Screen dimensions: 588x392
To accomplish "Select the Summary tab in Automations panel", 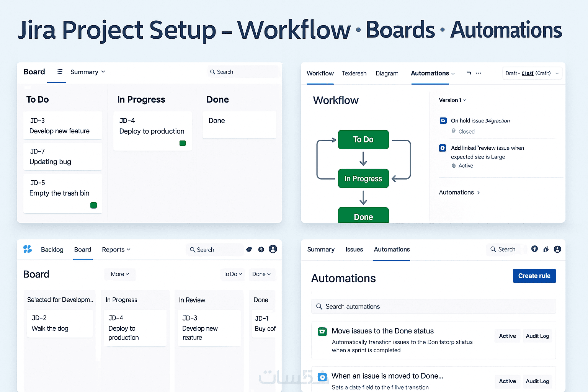I will tap(321, 250).
